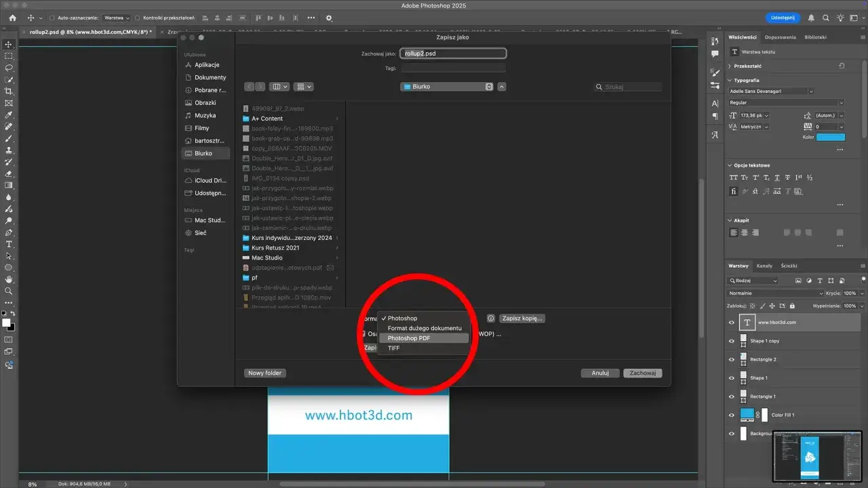868x488 pixels.
Task: Select the Clone Stamp tool
Action: [9, 150]
